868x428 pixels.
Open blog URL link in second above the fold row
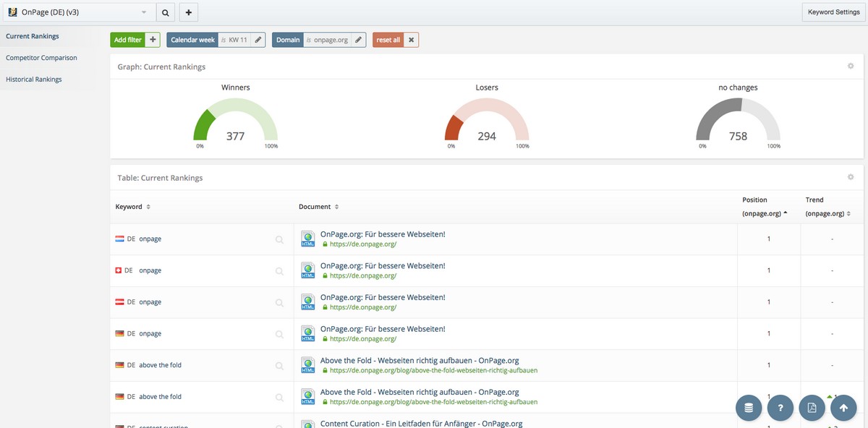(433, 402)
